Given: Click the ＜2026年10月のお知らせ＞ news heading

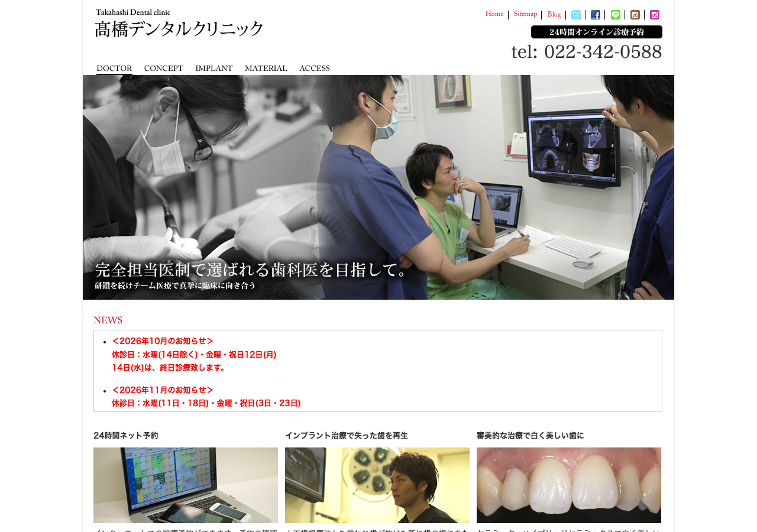Looking at the screenshot, I should coord(163,341).
